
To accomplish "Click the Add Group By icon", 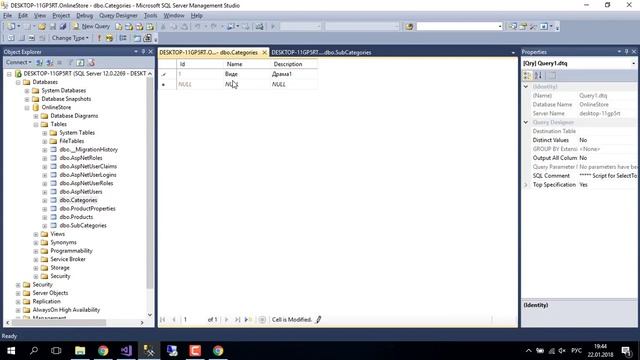I will click(x=123, y=38).
